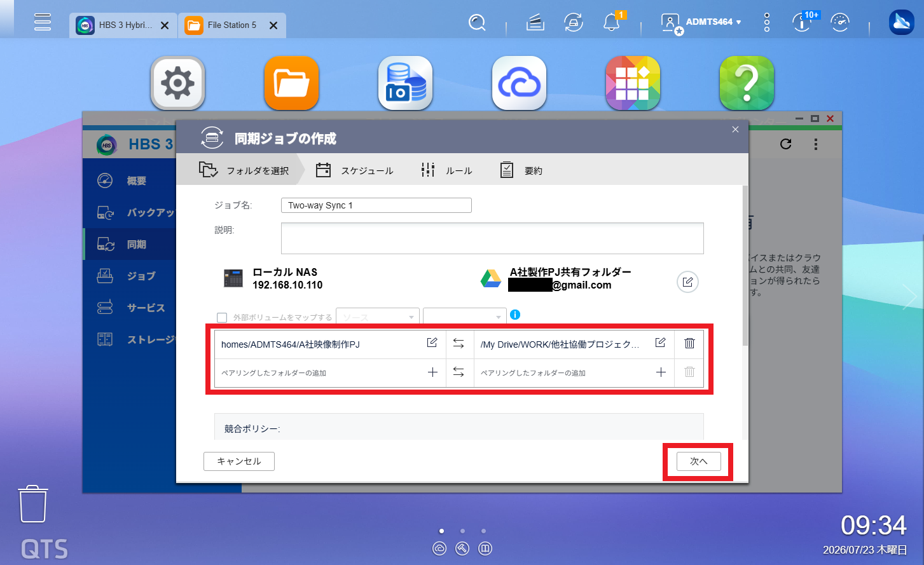The image size is (924, 565).
Task: Show info tooltip for external volume mapping
Action: coord(515,315)
